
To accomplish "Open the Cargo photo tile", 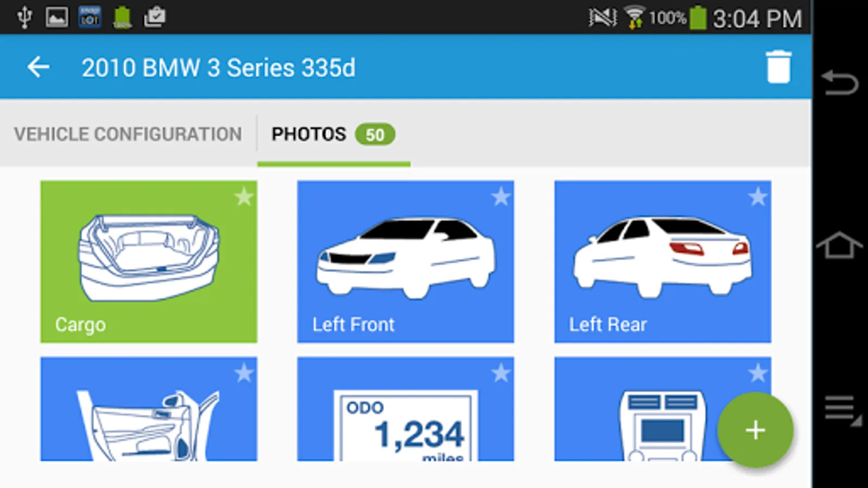I will click(149, 261).
